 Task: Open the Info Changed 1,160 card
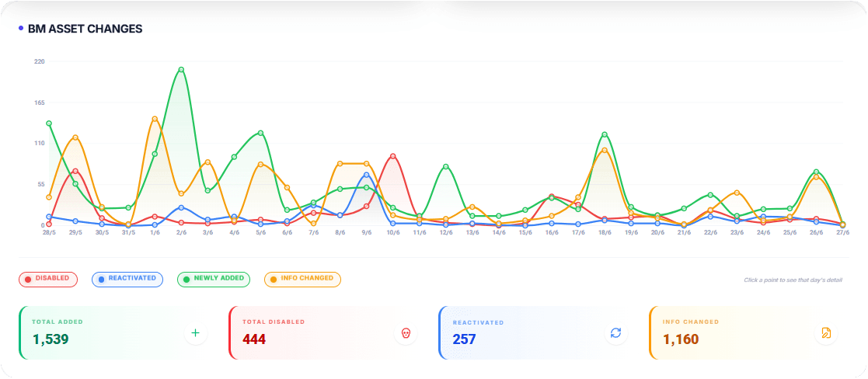746,333
